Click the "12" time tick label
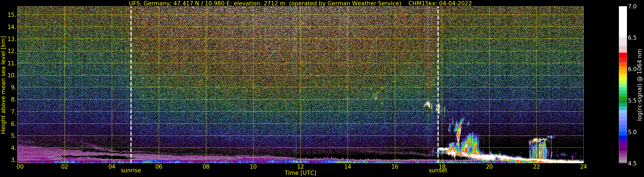This screenshot has height=177, width=644. coord(300,167)
